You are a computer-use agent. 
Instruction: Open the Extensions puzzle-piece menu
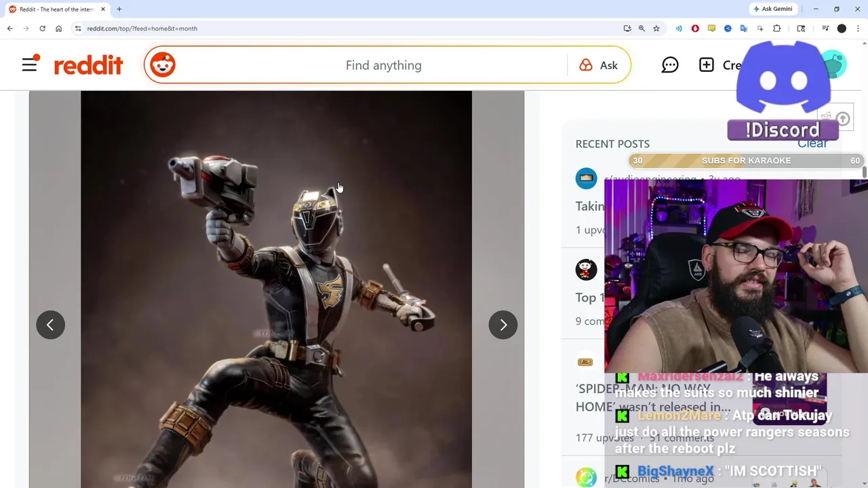(777, 28)
